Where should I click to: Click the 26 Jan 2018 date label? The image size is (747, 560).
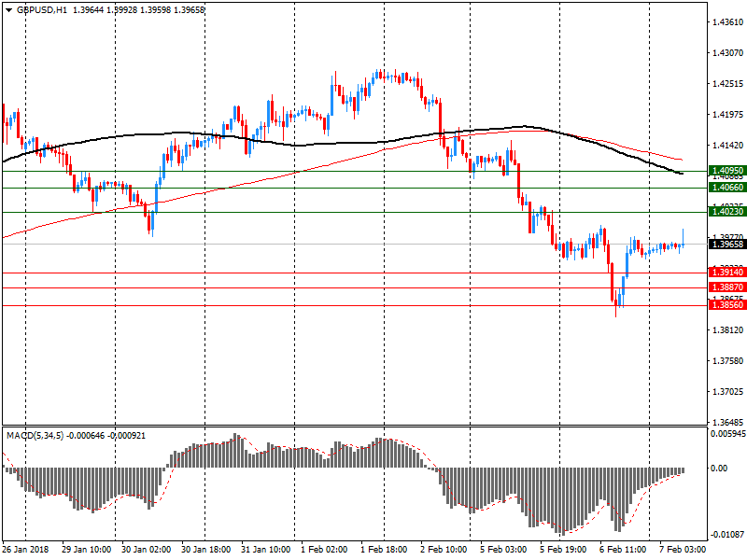click(26, 550)
